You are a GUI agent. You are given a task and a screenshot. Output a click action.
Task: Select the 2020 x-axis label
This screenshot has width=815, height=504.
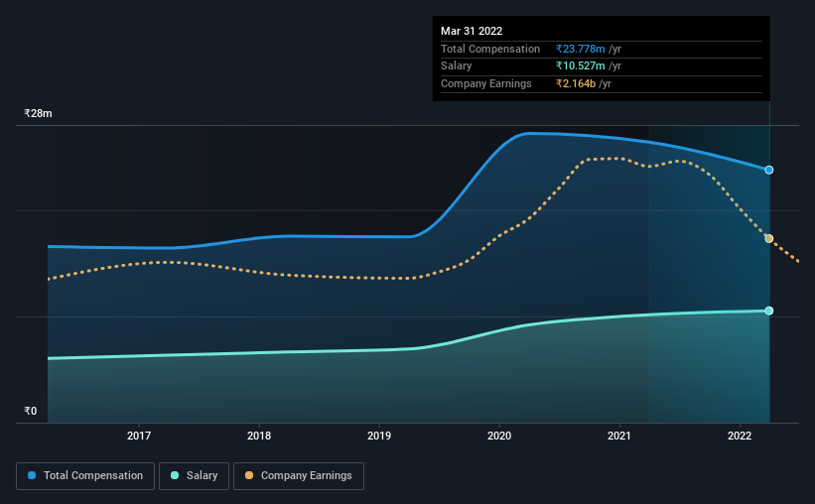point(499,436)
